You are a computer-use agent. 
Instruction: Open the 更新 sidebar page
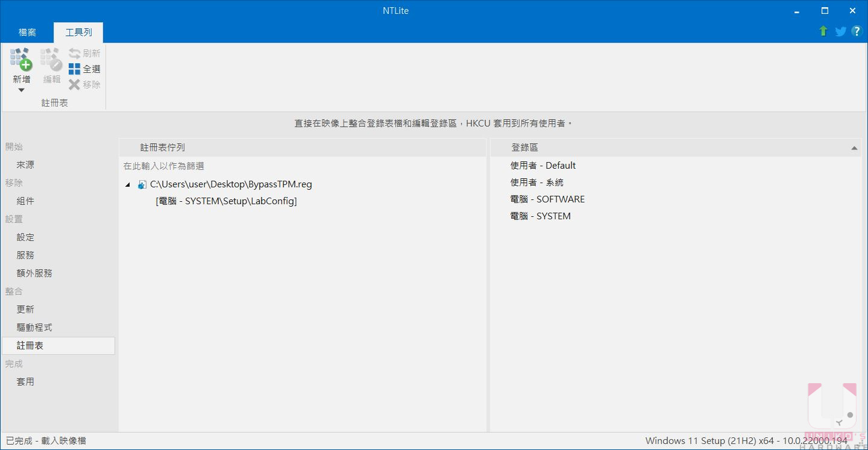pos(25,310)
